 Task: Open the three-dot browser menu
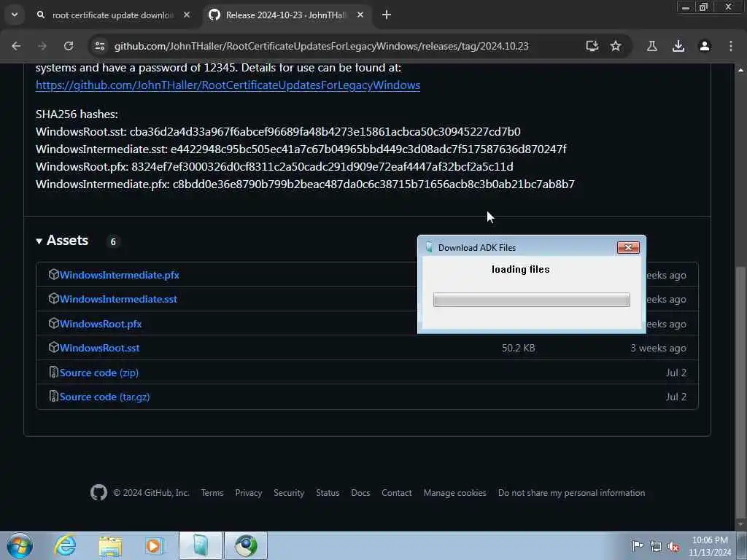(x=731, y=46)
